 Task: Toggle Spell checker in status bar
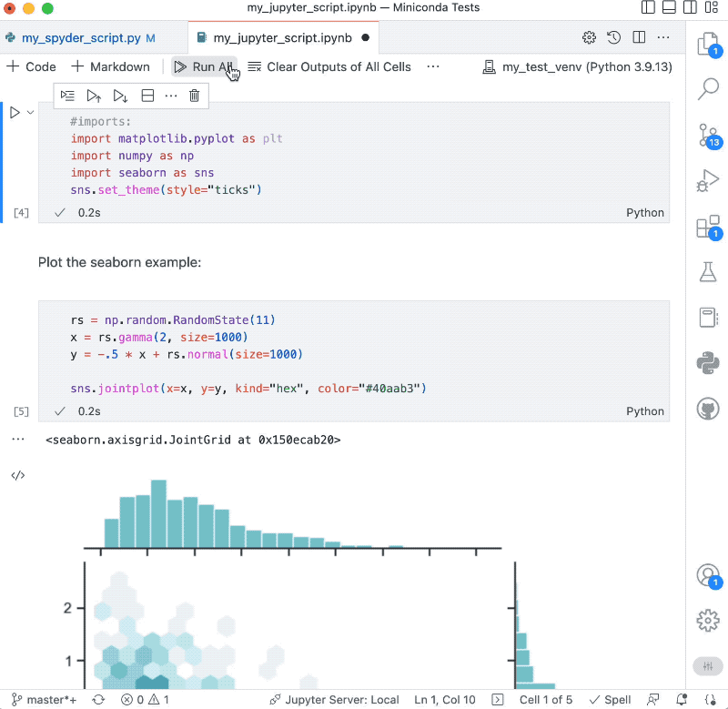pyautogui.click(x=610, y=700)
